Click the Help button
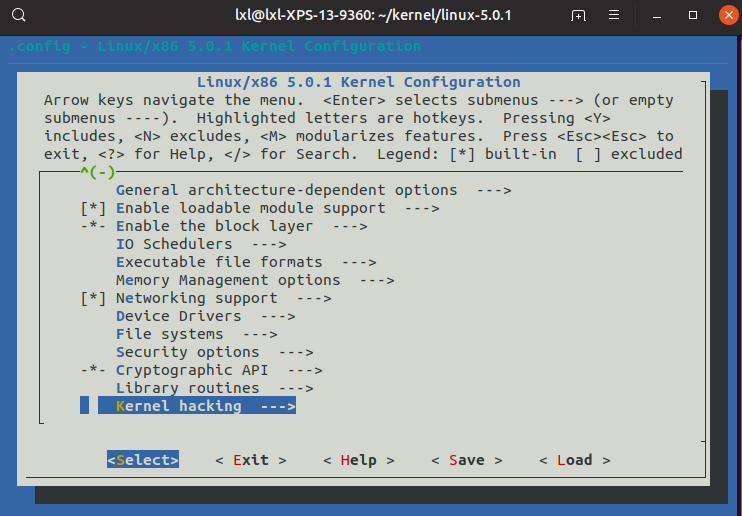The image size is (742, 516). click(358, 460)
